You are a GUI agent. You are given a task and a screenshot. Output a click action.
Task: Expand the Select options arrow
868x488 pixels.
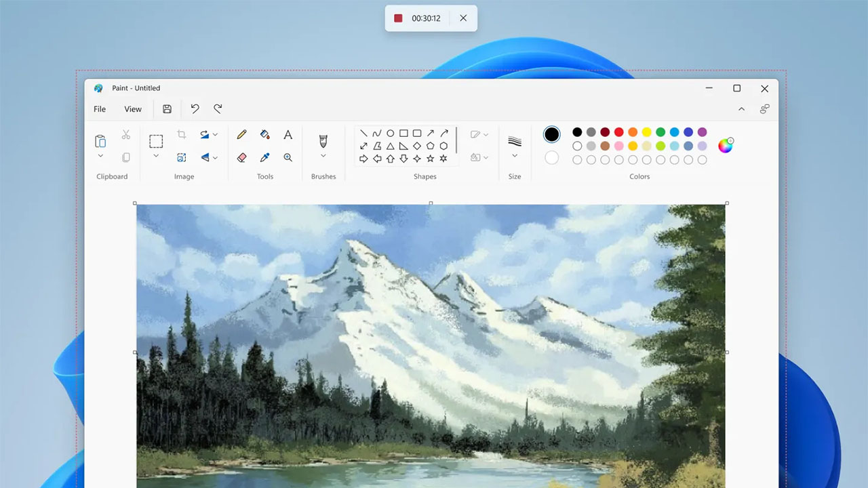(156, 156)
